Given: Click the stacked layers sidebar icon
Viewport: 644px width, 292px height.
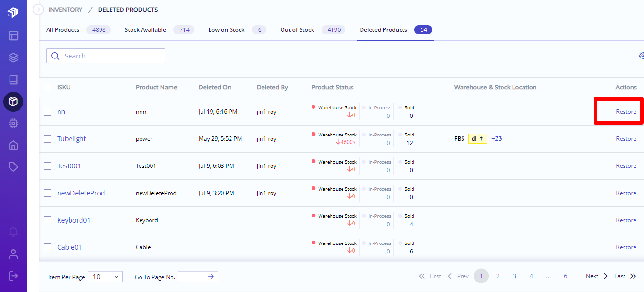Looking at the screenshot, I should (x=13, y=58).
